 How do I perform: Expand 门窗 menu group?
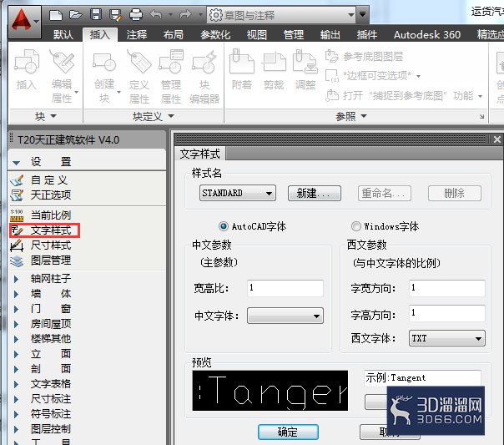click(17, 309)
